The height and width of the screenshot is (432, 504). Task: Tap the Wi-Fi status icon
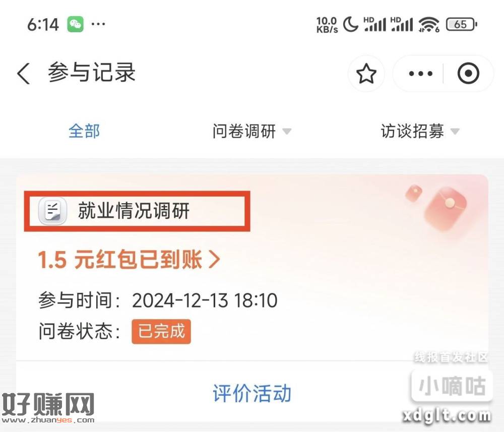coord(429,24)
